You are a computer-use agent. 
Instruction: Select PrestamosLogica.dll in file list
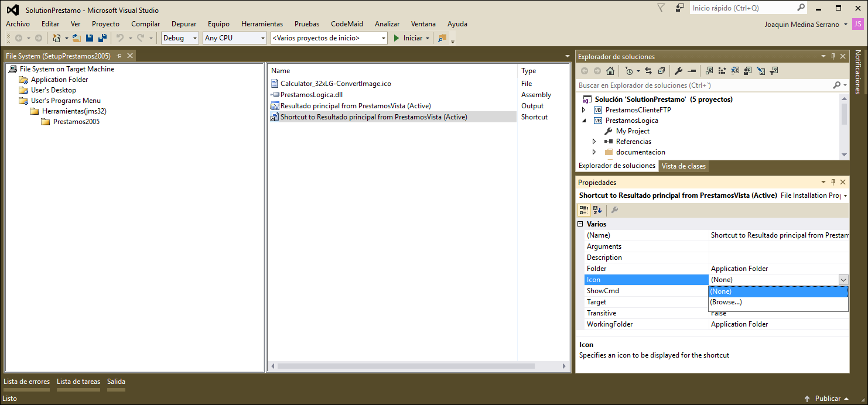pos(311,95)
